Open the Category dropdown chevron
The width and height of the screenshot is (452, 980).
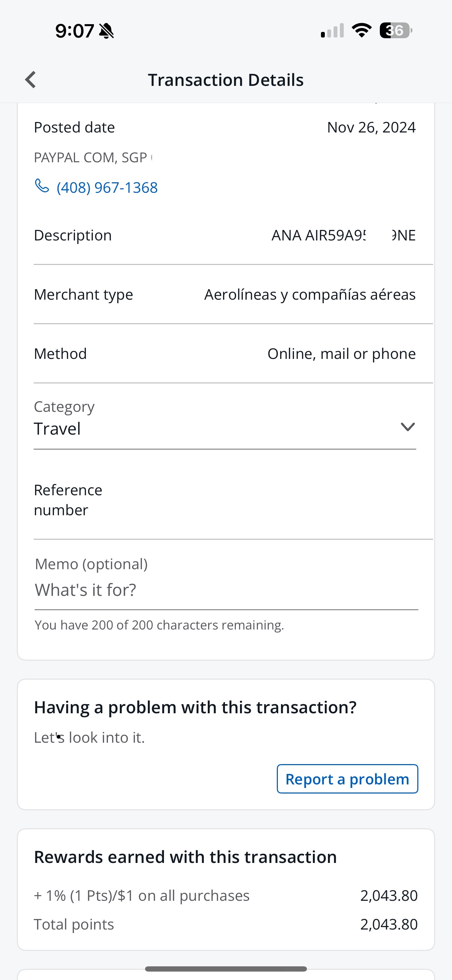[408, 427]
